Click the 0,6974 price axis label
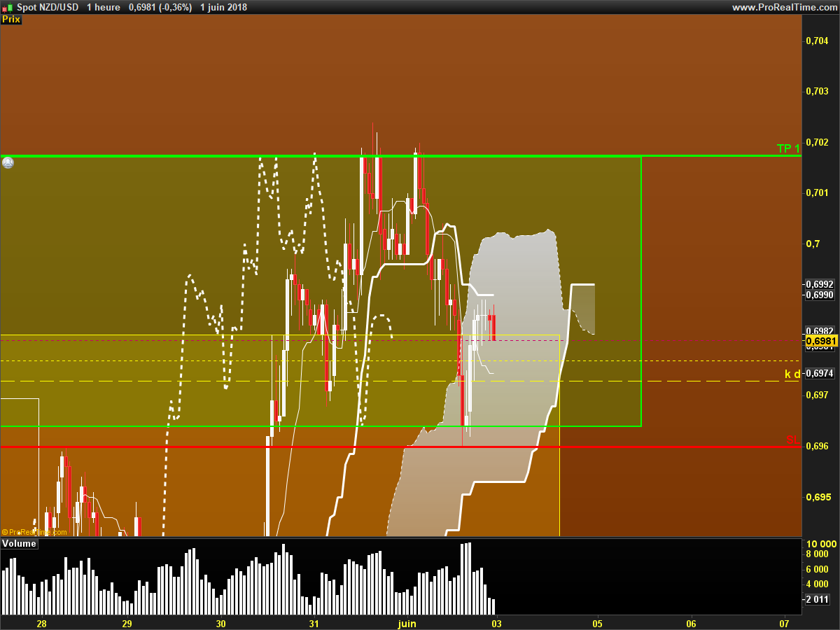 coord(820,374)
